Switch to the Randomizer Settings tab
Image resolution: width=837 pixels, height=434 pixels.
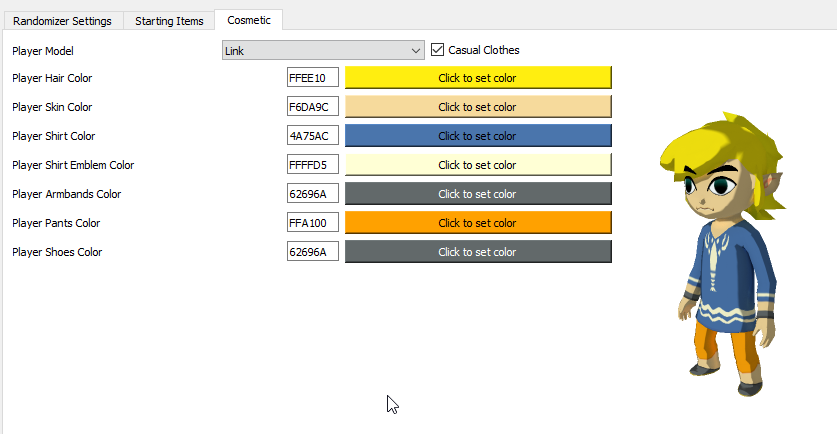coord(62,21)
